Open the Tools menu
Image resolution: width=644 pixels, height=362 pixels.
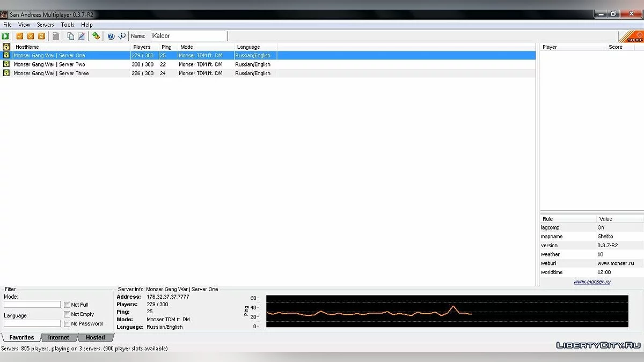point(68,25)
